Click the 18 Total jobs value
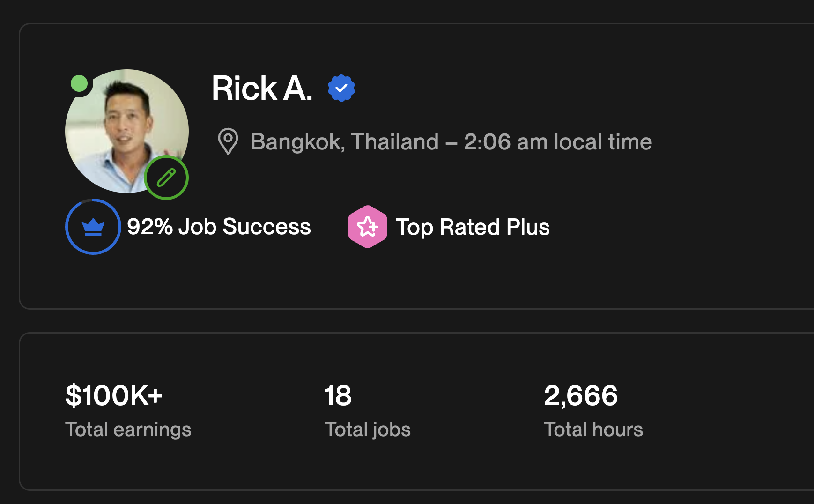Screen dimensions: 814x504 tap(338, 395)
